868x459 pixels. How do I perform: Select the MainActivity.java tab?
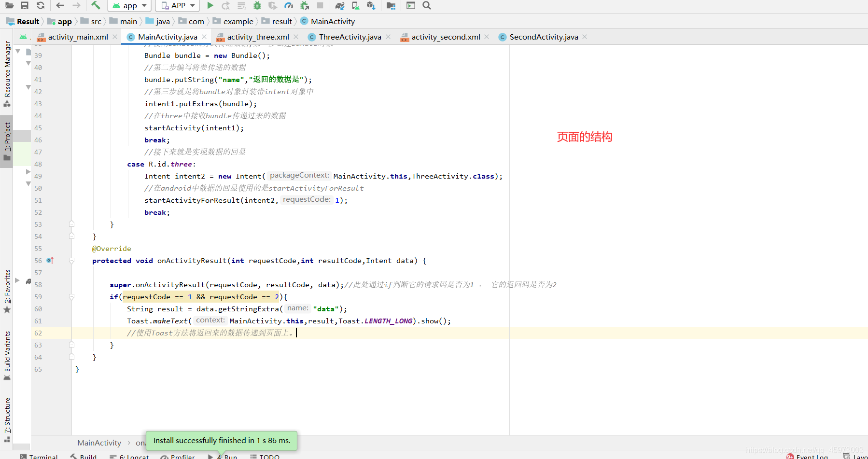168,37
